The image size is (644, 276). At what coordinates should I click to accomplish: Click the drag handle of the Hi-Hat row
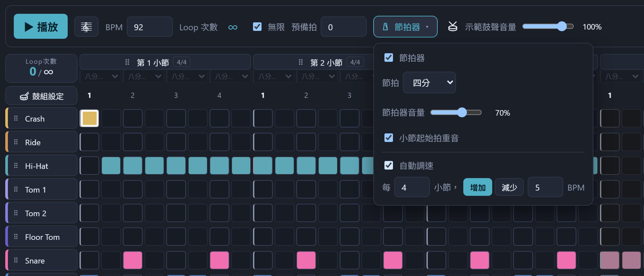point(16,166)
